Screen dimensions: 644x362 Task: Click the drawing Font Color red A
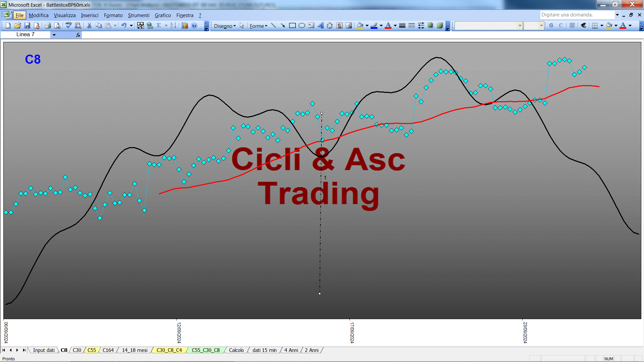point(388,25)
